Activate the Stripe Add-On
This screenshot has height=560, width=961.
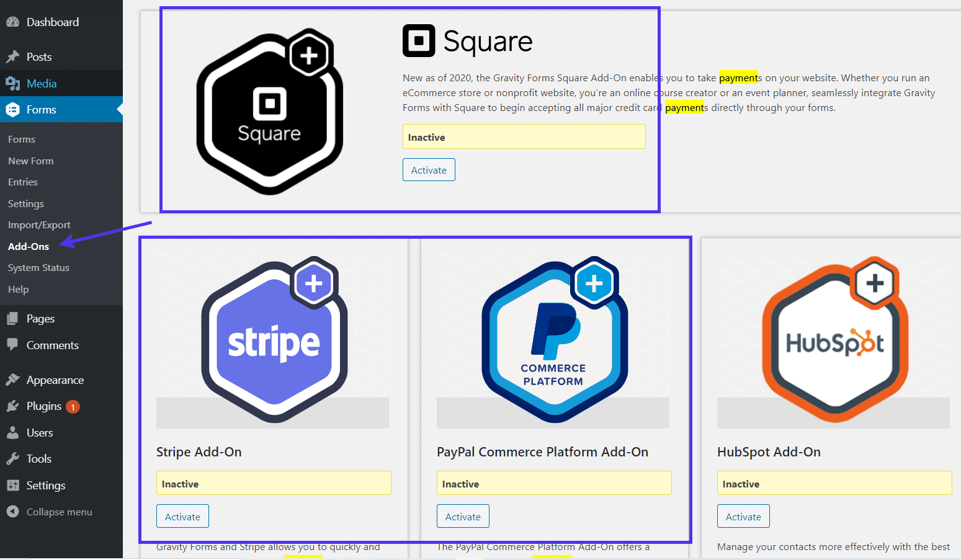tap(182, 515)
